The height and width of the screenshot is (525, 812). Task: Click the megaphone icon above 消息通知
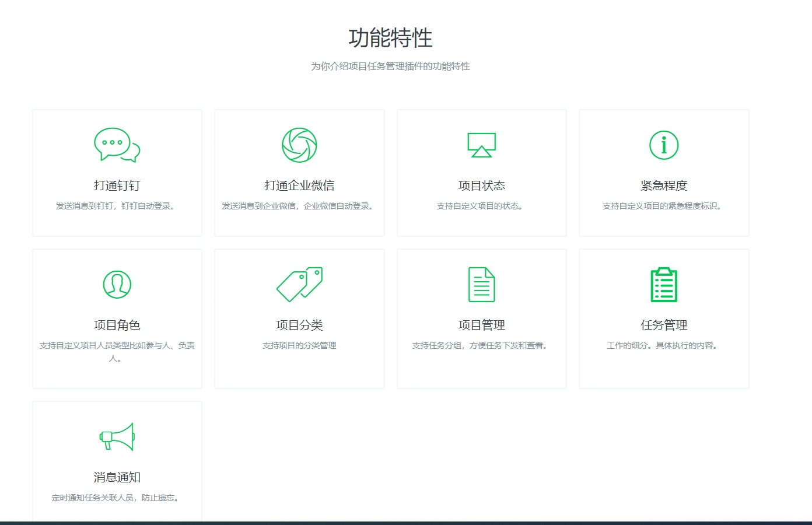[x=117, y=436]
